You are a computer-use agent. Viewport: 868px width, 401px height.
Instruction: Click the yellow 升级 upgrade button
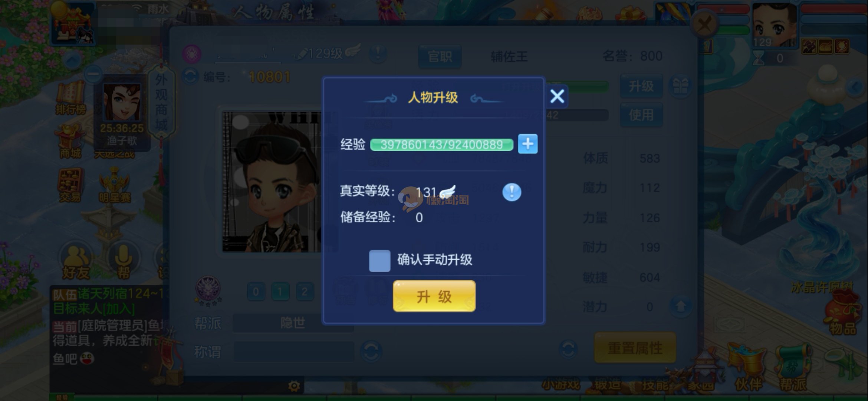(x=434, y=296)
